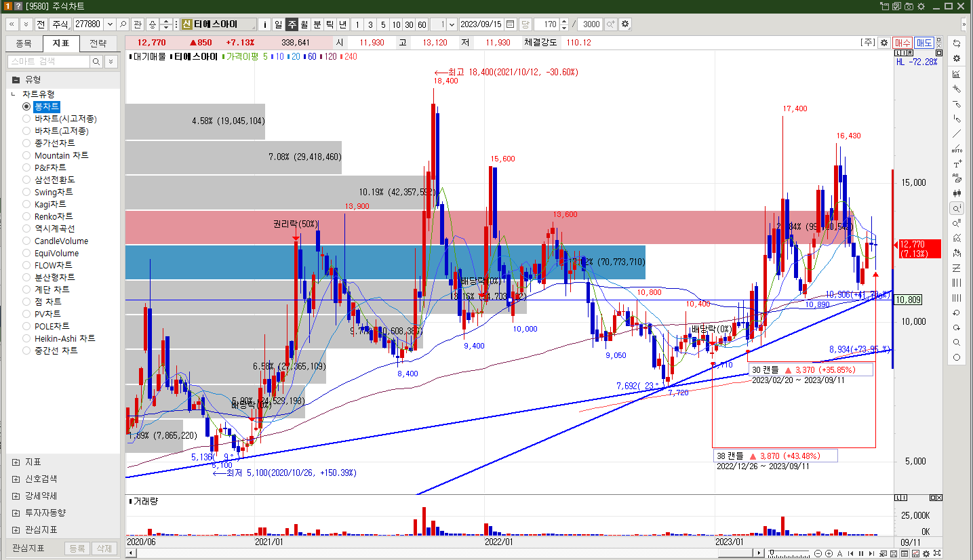Click the stock code search magnifier
The height and width of the screenshot is (560, 973).
(x=123, y=24)
